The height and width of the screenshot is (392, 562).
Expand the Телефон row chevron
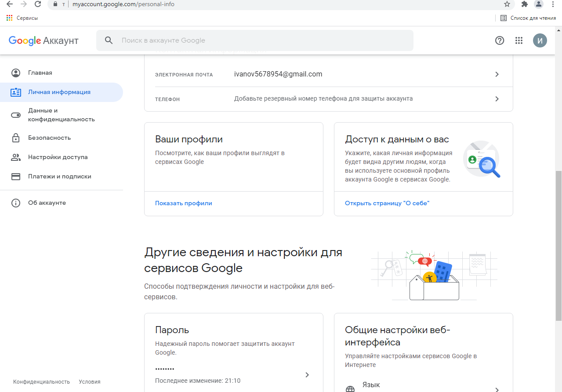[x=497, y=99]
